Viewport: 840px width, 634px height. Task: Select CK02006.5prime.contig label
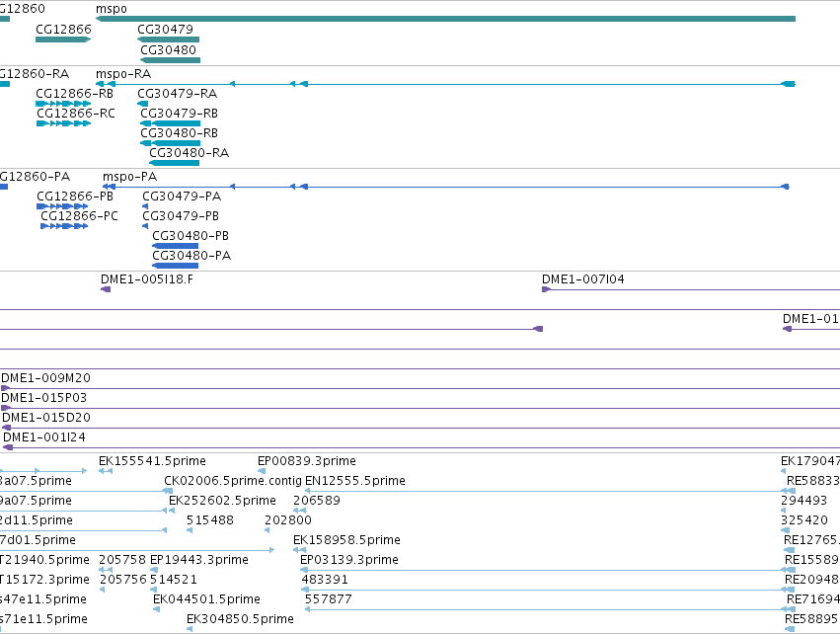click(x=233, y=481)
